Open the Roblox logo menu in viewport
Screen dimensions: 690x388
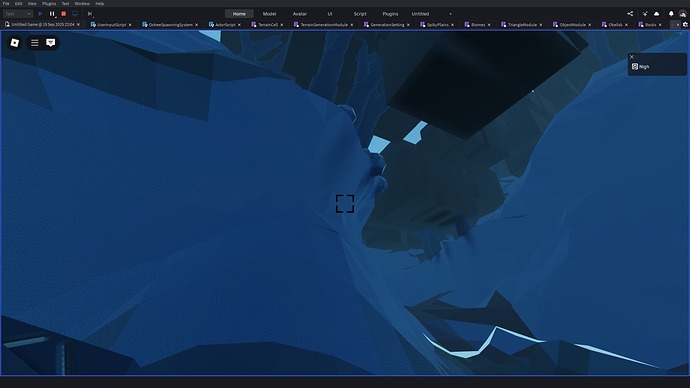coord(15,43)
